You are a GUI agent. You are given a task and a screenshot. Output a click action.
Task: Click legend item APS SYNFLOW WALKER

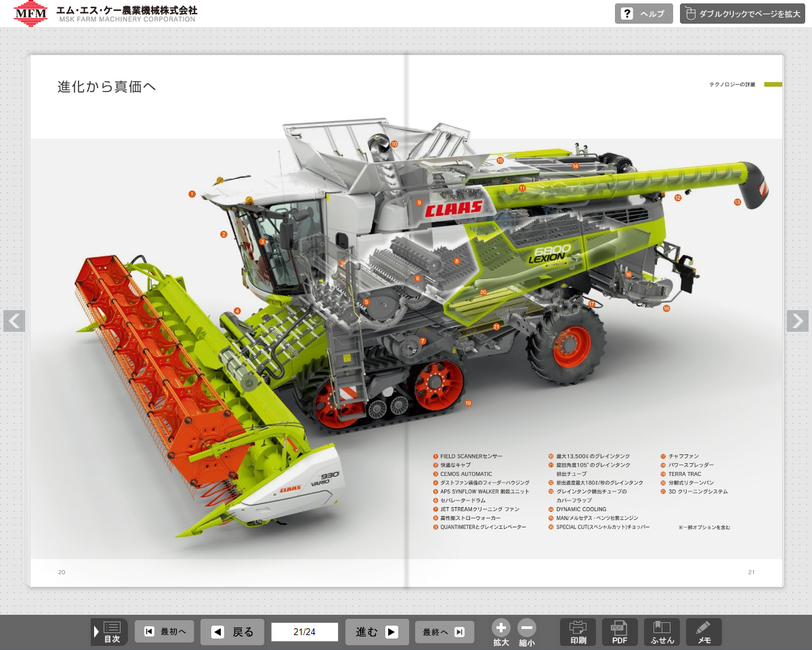pos(481,492)
